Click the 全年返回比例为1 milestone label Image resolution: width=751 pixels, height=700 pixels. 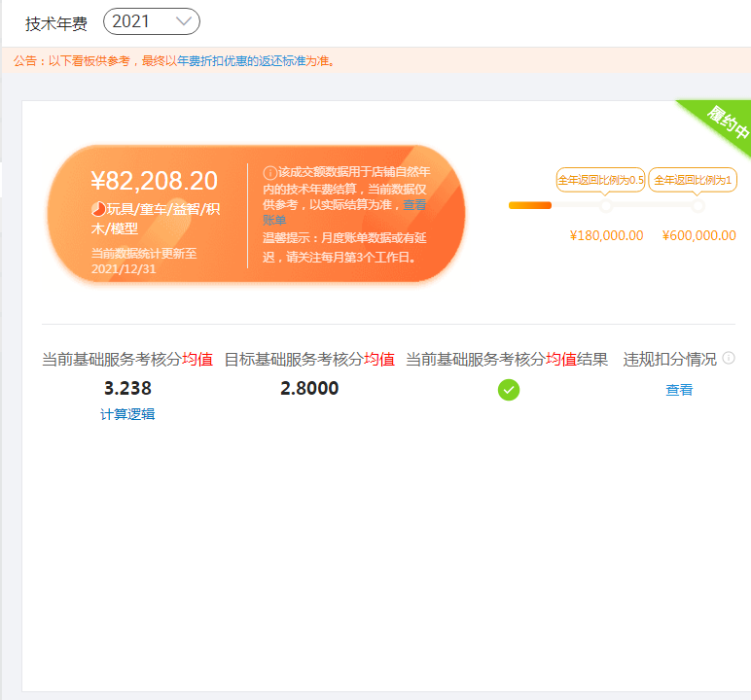coord(693,180)
